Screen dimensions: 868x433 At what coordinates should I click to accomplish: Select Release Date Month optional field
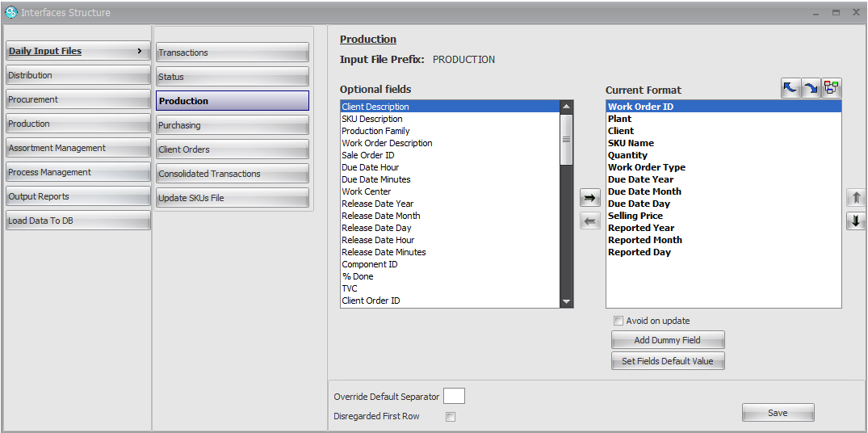(x=450, y=216)
